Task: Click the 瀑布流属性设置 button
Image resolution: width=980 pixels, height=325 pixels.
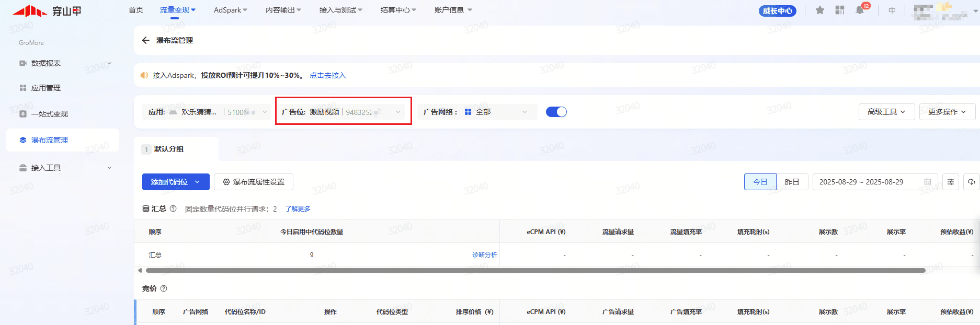Action: 254,182
